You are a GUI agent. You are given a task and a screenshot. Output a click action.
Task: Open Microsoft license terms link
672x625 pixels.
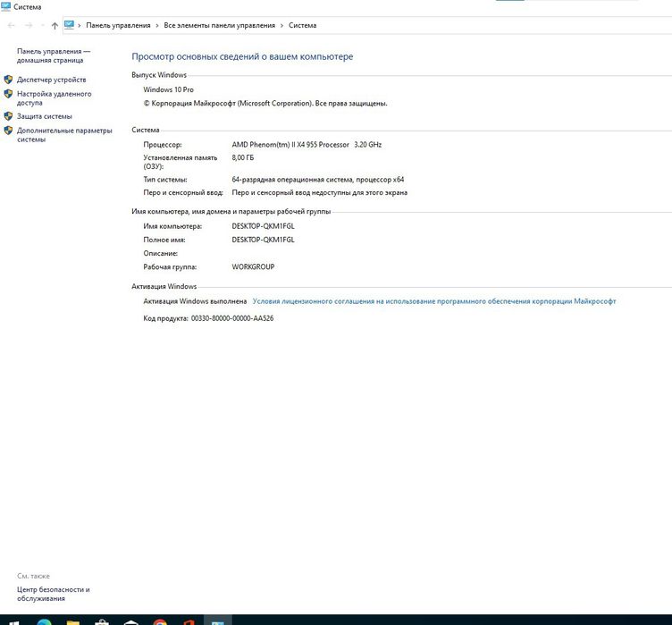(434, 301)
